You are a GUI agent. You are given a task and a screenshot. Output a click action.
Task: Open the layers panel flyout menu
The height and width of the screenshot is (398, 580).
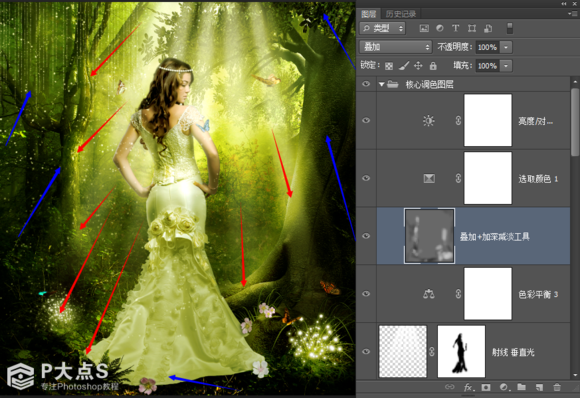click(x=572, y=14)
